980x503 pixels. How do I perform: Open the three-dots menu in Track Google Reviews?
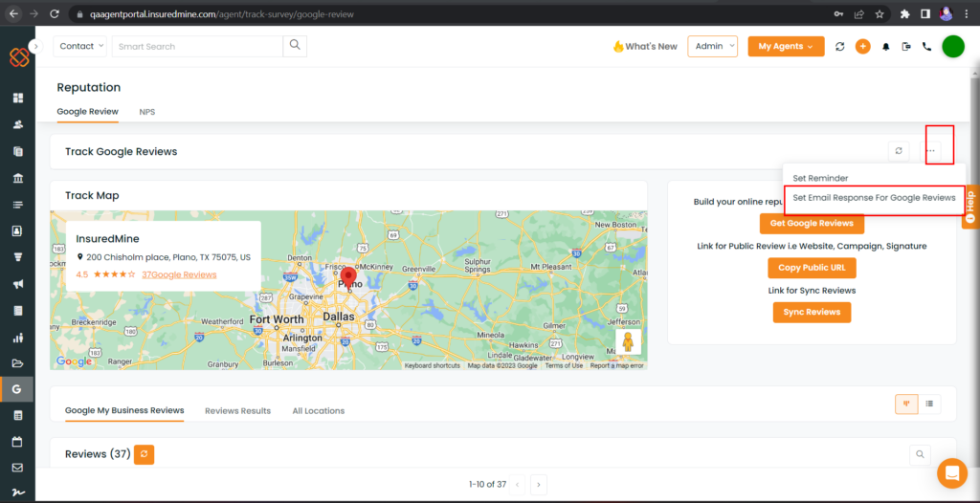point(930,151)
